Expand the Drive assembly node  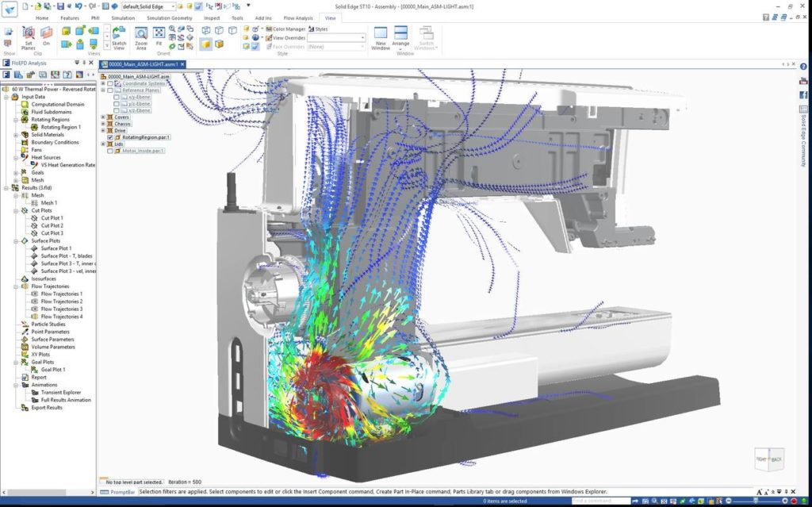click(x=103, y=130)
